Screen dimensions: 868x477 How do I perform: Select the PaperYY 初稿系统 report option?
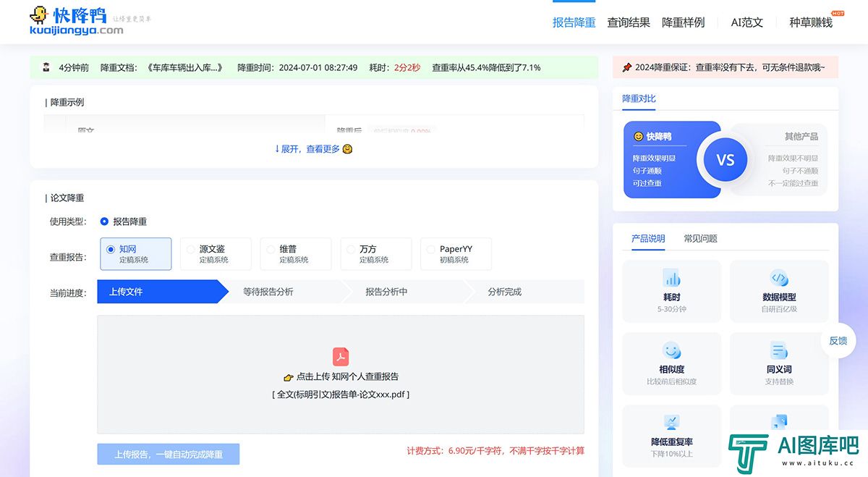pyautogui.click(x=456, y=254)
